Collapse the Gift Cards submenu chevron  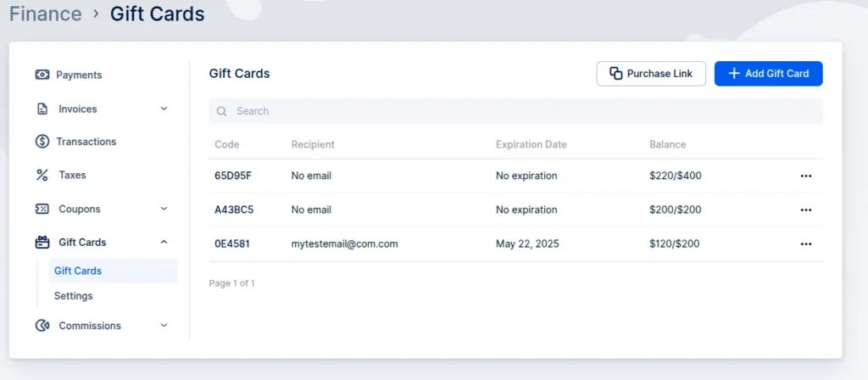[x=164, y=242]
